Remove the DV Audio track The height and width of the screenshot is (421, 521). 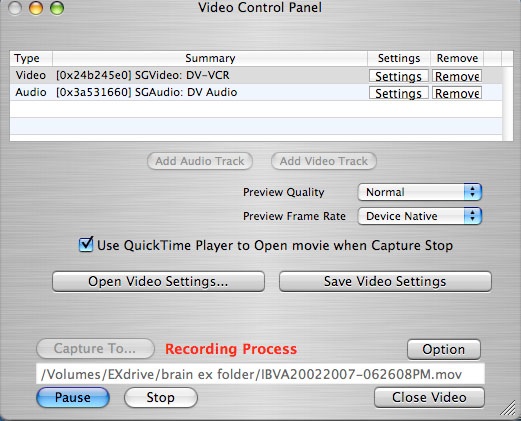point(457,93)
